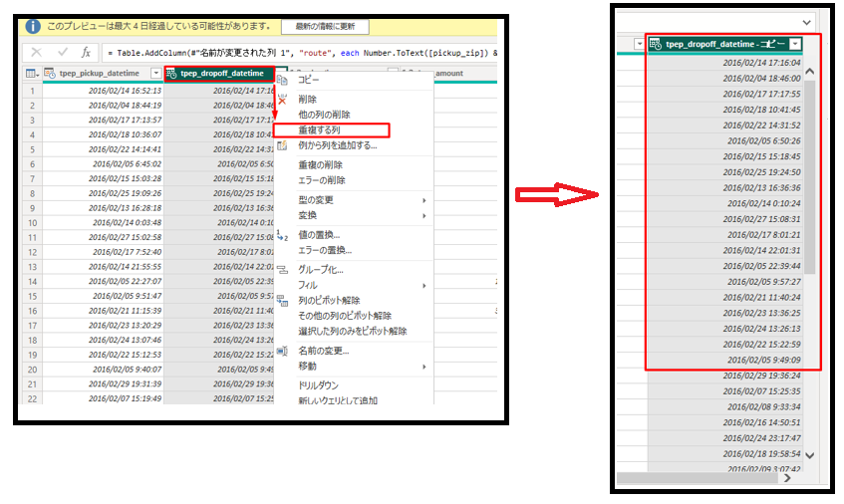The width and height of the screenshot is (844, 504).
Task: Select the amount column header
Action: point(449,73)
